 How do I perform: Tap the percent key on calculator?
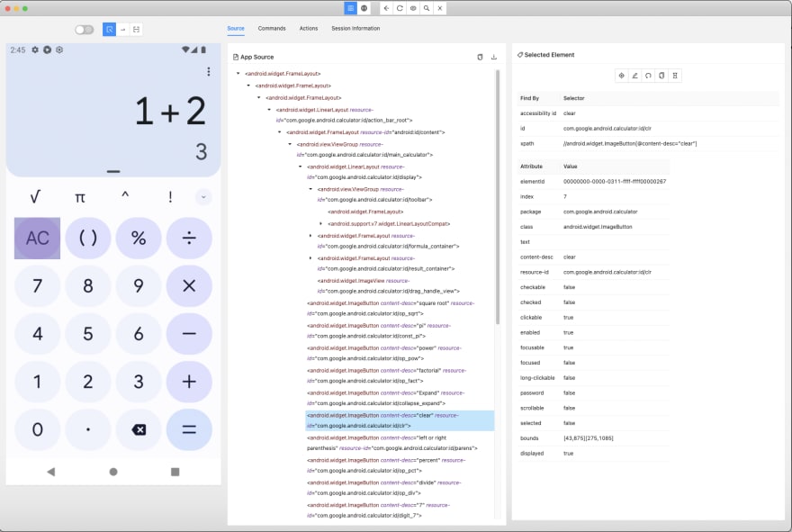pyautogui.click(x=139, y=238)
